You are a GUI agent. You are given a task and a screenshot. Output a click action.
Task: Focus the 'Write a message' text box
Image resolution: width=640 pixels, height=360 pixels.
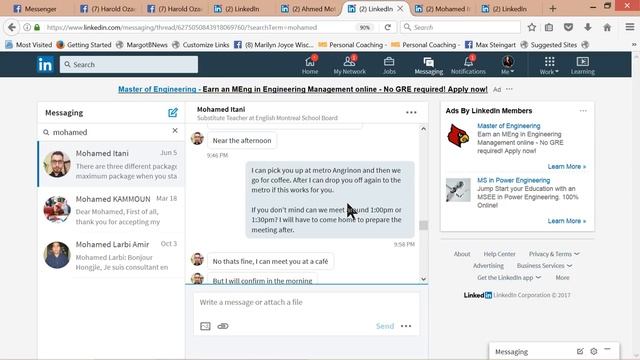point(306,302)
